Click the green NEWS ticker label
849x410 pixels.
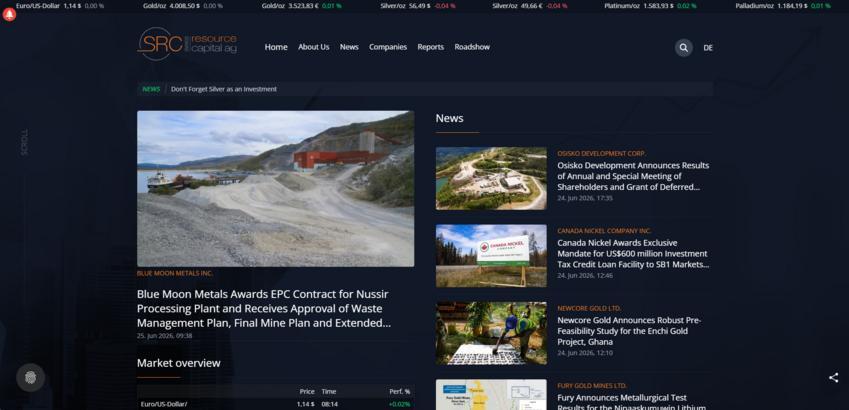click(x=151, y=89)
